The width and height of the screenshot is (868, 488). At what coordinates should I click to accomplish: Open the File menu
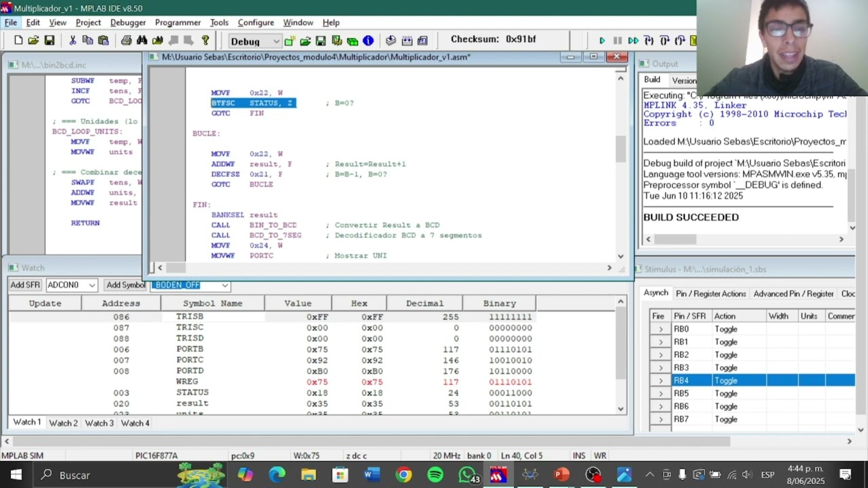tap(11, 22)
